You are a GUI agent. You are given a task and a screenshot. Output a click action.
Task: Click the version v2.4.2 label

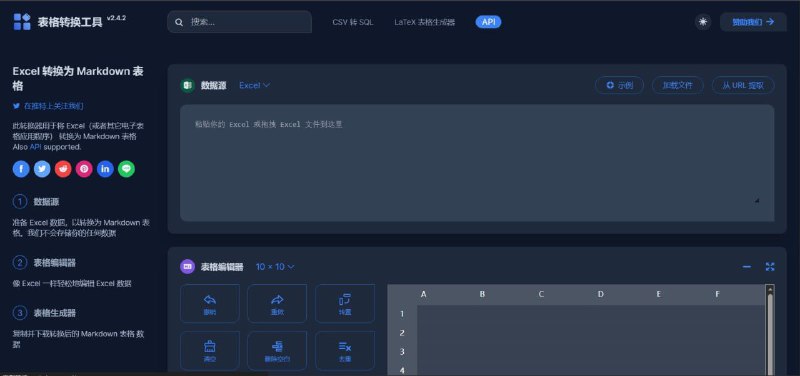(116, 17)
